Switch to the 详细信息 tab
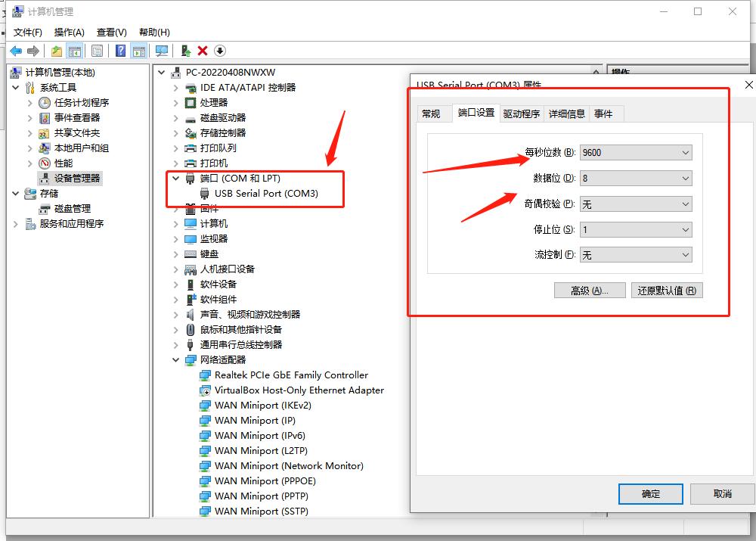This screenshot has height=541, width=756. pos(568,113)
